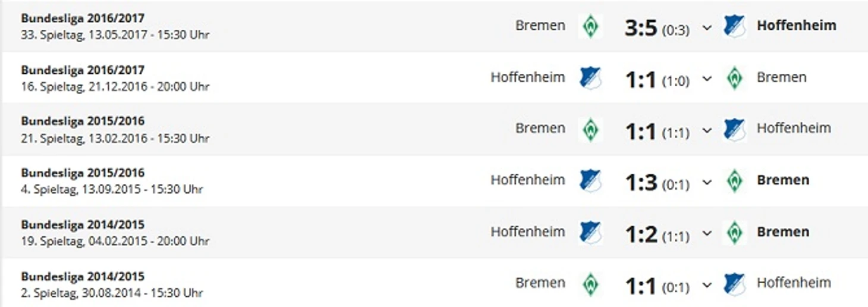Click the Hoffenheim crest beside the 3:5 score
This screenshot has height=307, width=868.
tap(734, 26)
